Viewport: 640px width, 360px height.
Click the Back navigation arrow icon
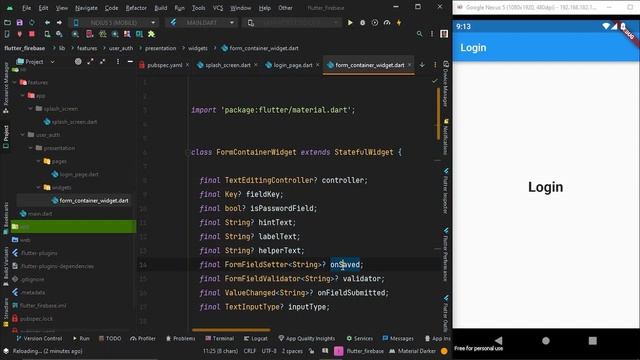[x=47, y=22]
